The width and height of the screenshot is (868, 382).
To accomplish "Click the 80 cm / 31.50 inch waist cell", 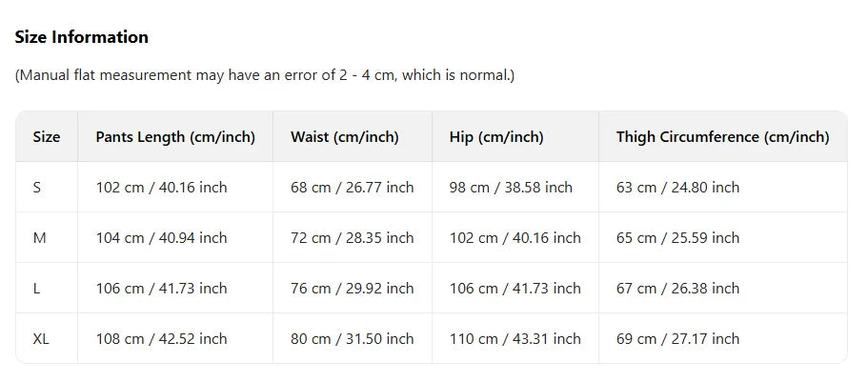I will [x=353, y=339].
